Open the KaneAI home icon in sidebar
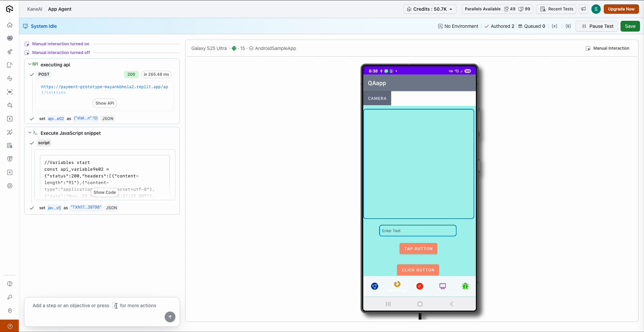 10,25
